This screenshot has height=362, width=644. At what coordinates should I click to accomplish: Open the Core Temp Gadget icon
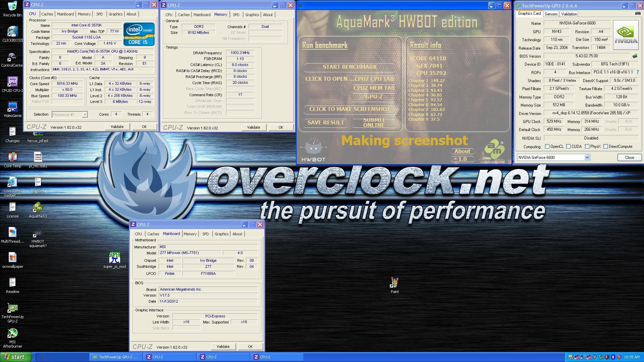tap(12, 187)
